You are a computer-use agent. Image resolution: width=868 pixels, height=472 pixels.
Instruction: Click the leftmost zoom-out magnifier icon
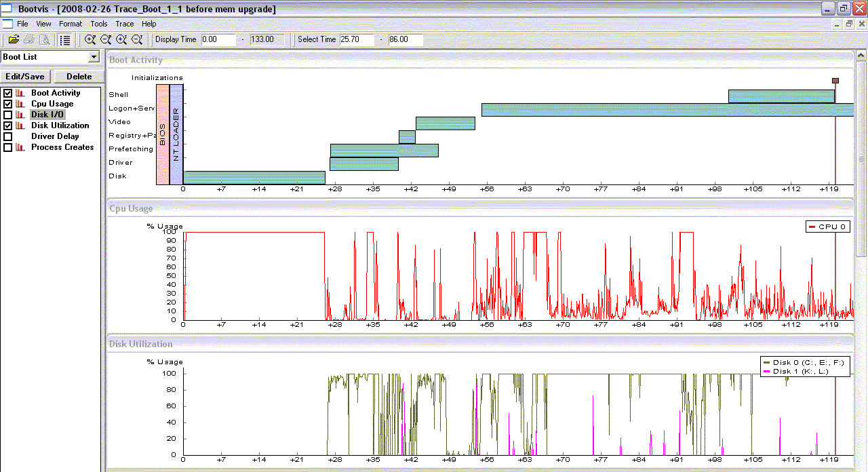(106, 39)
